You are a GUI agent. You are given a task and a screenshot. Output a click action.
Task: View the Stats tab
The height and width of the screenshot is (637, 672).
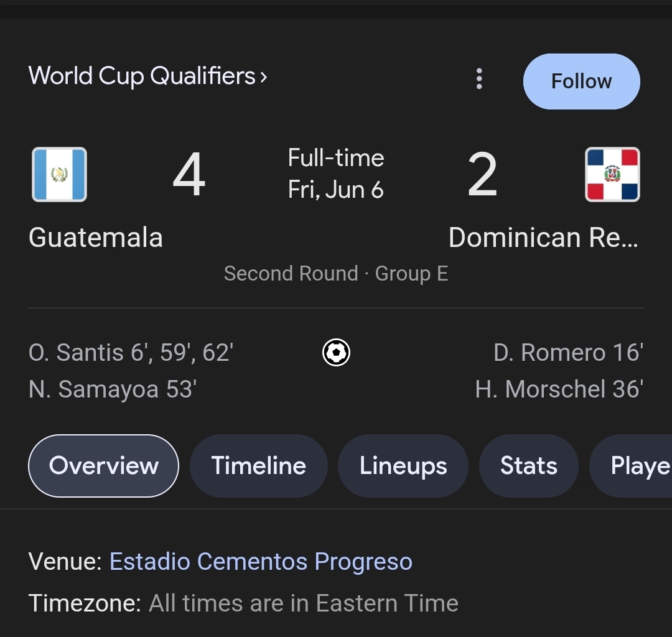coord(528,466)
